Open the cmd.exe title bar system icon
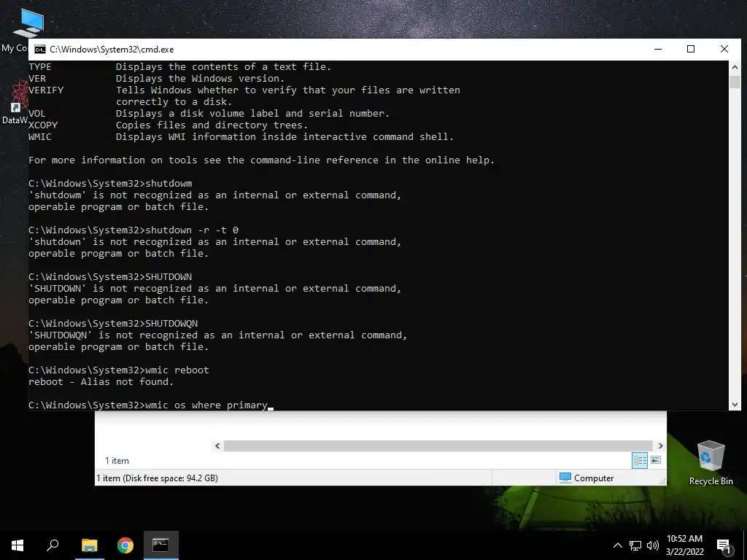 click(x=40, y=50)
